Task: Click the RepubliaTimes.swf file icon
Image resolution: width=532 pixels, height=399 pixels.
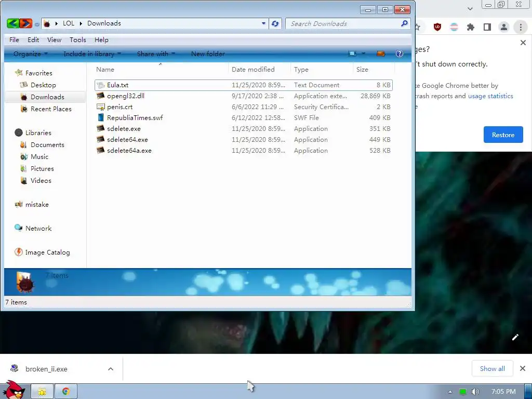Action: pyautogui.click(x=101, y=118)
